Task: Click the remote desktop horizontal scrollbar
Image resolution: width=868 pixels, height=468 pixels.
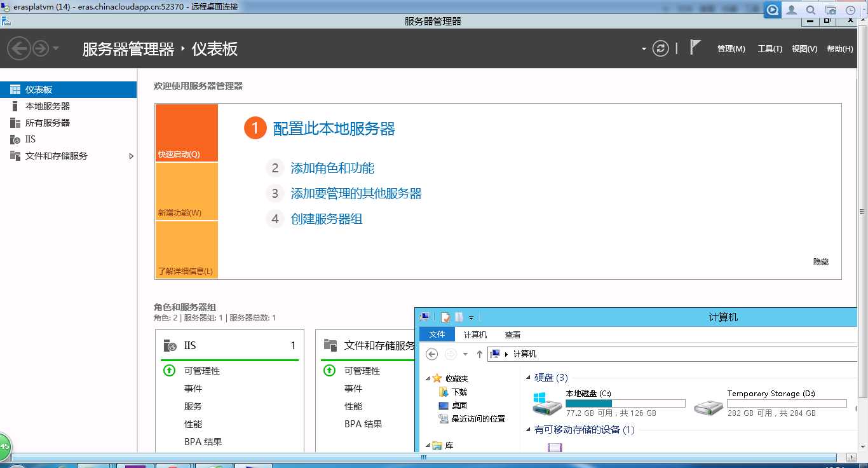Action: pos(423,457)
